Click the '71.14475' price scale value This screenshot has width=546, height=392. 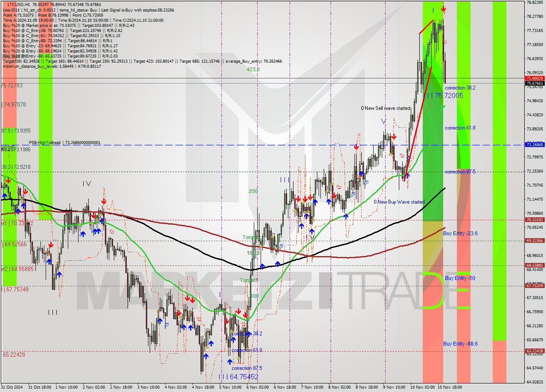click(x=535, y=199)
